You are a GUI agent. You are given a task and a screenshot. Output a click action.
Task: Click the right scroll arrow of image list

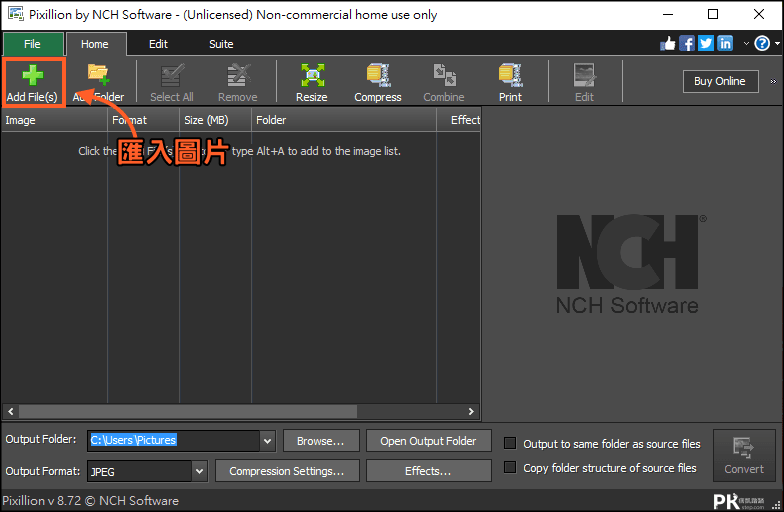point(471,412)
